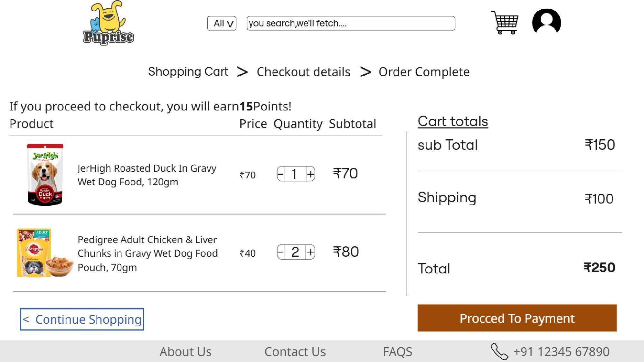Click Continue Shopping button
Screen dimensions: 644x362
(x=82, y=319)
